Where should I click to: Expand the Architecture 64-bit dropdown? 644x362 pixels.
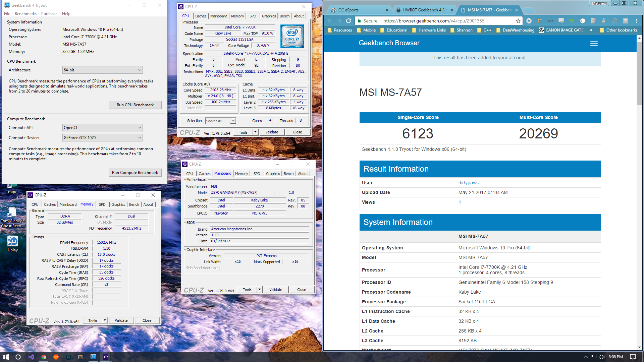103,70
